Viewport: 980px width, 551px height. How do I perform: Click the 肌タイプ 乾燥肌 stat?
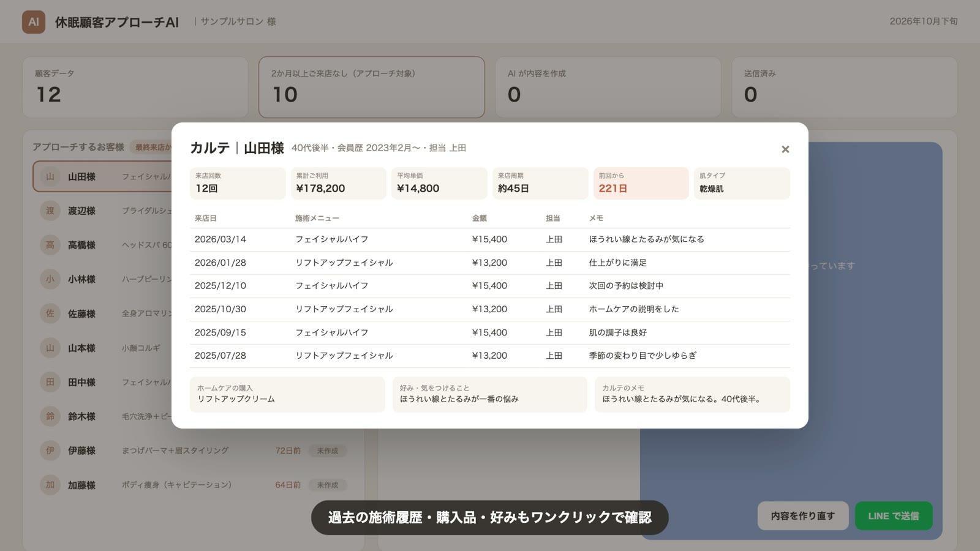(x=742, y=183)
